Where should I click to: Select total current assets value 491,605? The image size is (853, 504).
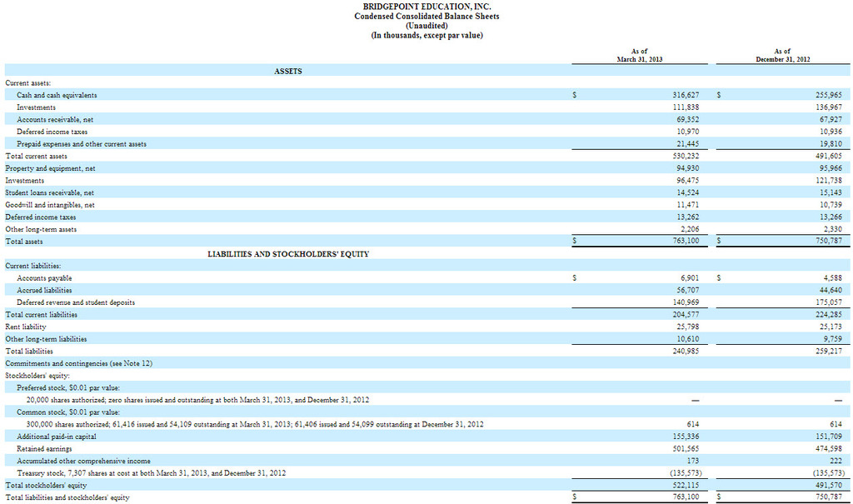click(829, 157)
